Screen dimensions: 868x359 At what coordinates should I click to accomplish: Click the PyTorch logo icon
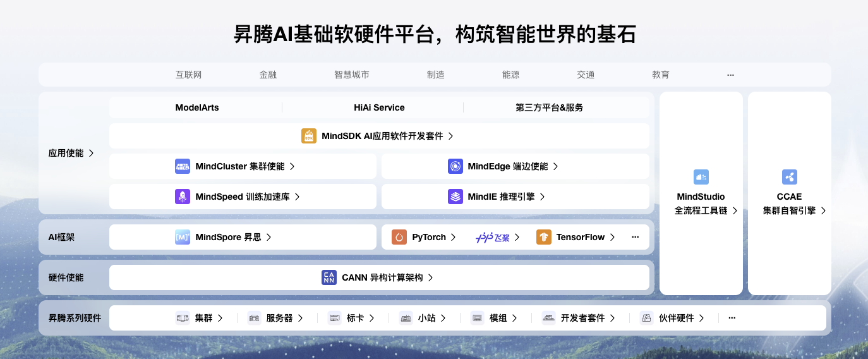(399, 237)
